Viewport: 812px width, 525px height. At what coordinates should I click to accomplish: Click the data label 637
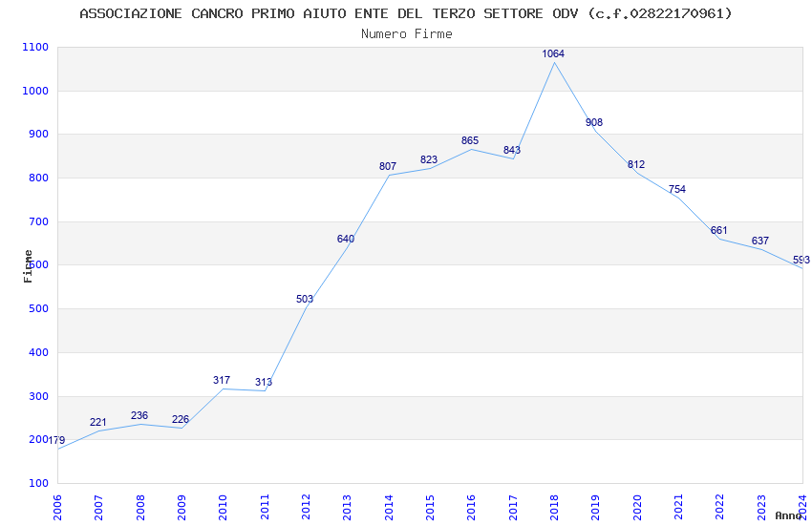[760, 241]
